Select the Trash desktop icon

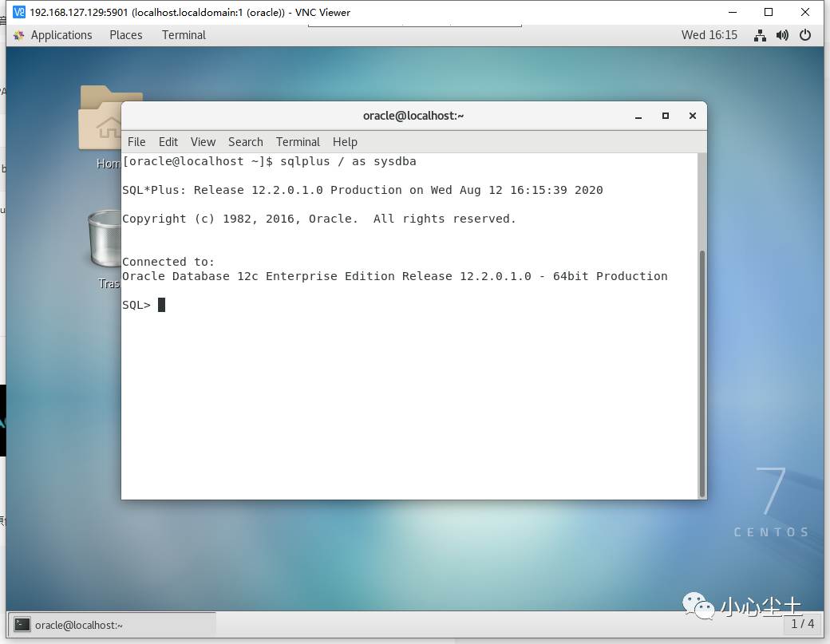105,249
